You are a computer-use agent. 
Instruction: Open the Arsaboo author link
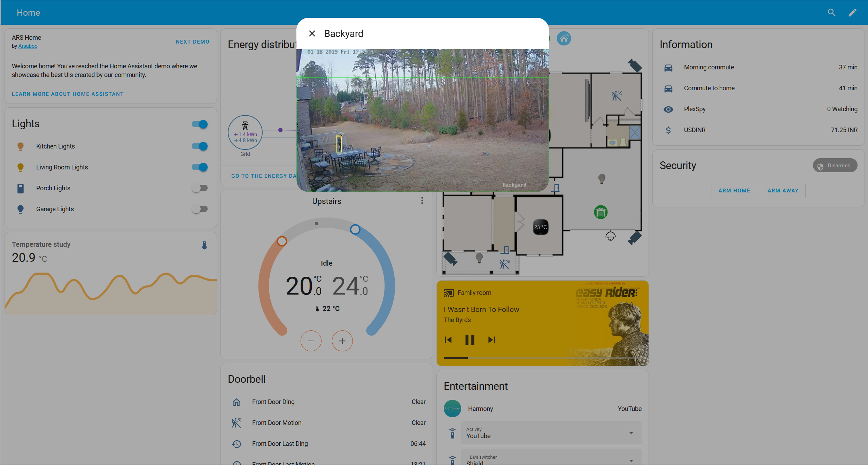[28, 46]
